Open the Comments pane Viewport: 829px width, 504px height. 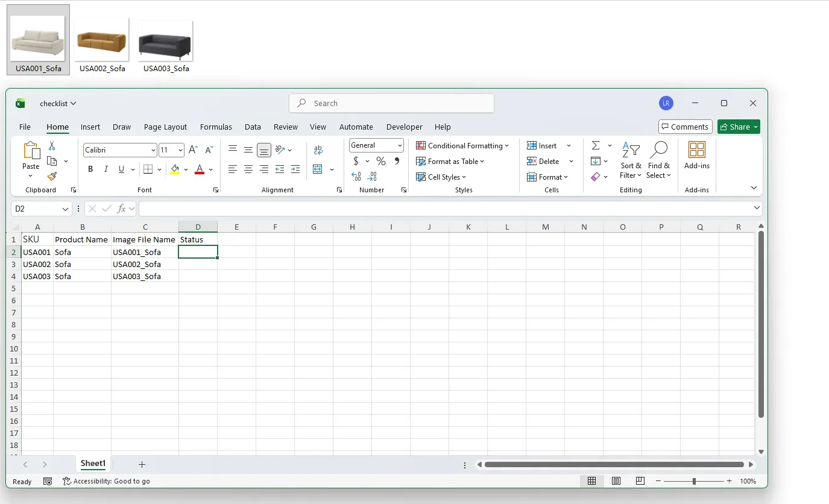pos(686,127)
